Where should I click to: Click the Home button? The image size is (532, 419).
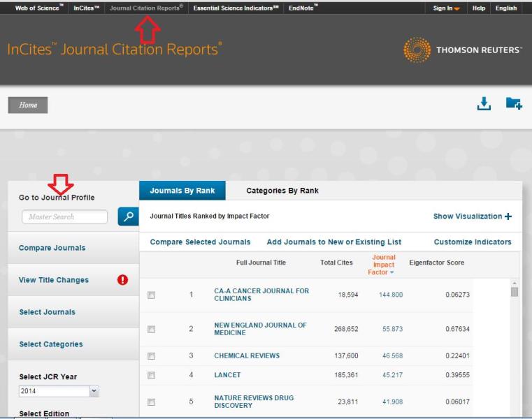point(28,105)
